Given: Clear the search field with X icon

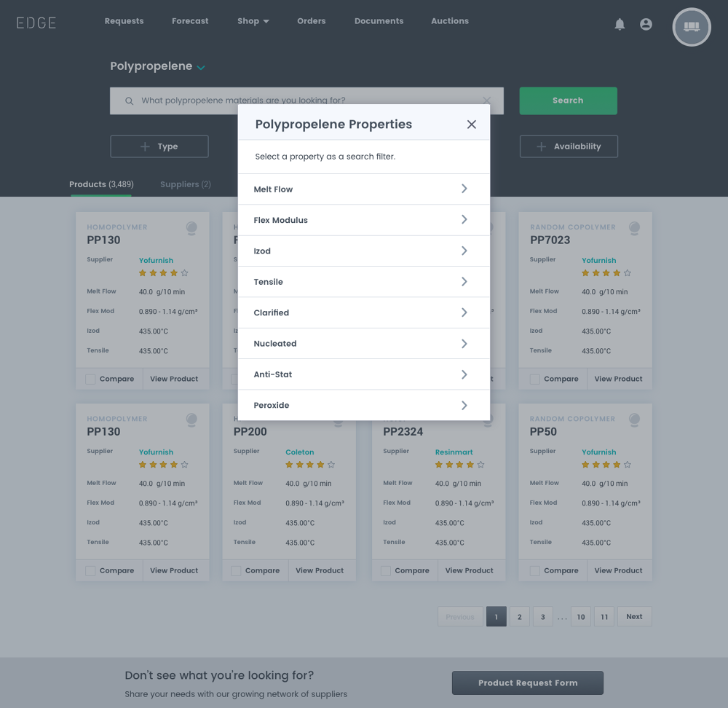Looking at the screenshot, I should point(487,101).
